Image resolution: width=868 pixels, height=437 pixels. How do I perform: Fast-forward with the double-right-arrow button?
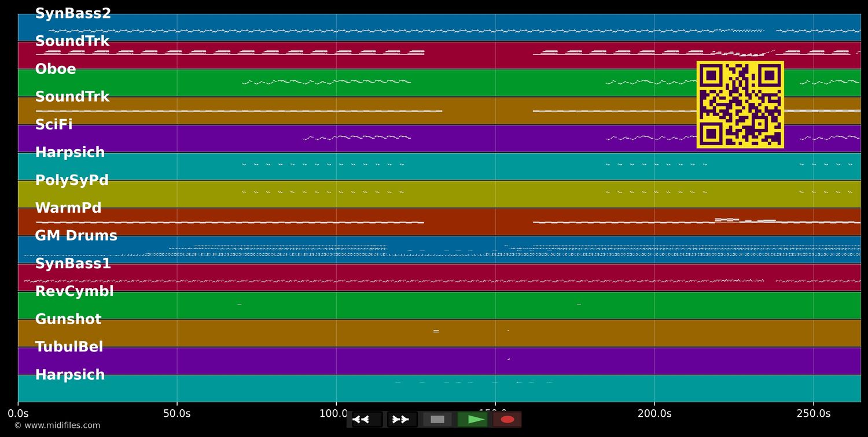point(402,420)
